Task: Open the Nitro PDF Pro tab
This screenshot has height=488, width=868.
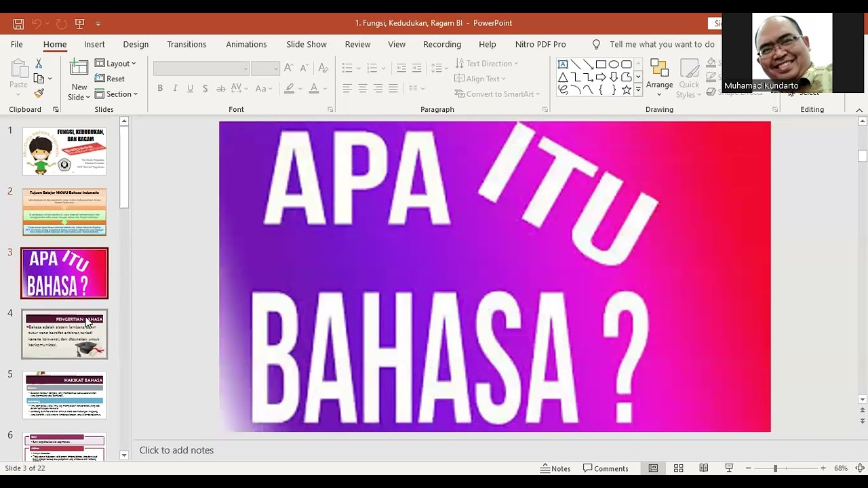Action: pos(540,44)
